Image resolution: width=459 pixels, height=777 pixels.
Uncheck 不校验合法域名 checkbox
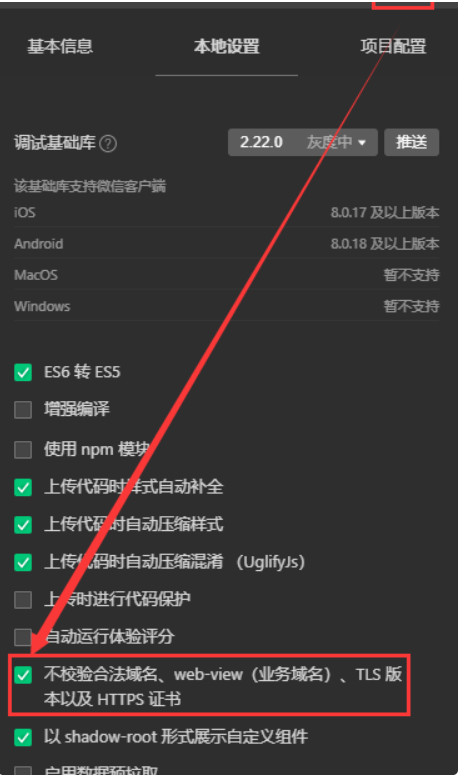pos(23,674)
